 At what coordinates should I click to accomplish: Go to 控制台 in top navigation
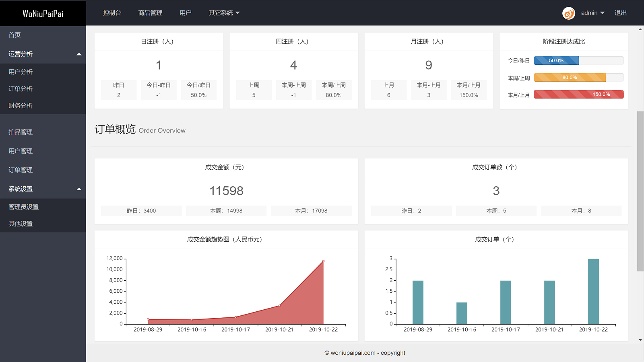click(112, 13)
